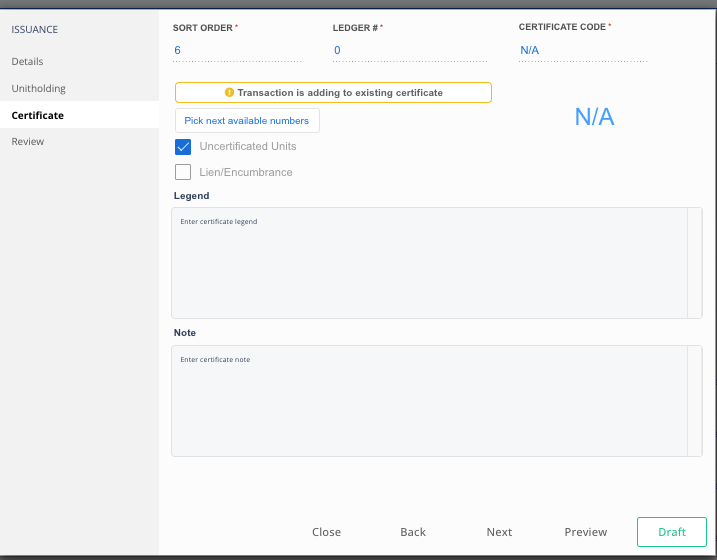Screen dimensions: 717x560
Task: Click the SORT ORDER label
Action: coord(203,28)
